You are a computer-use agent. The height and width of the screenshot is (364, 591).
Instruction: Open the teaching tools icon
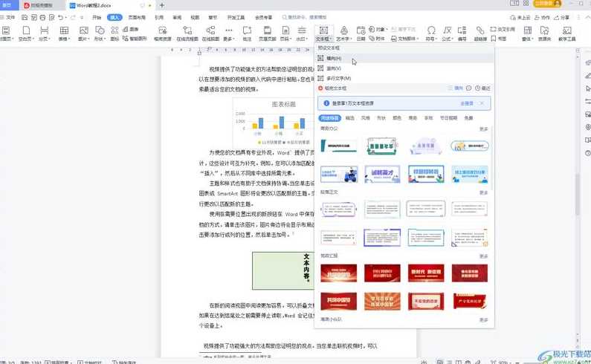[x=567, y=33]
